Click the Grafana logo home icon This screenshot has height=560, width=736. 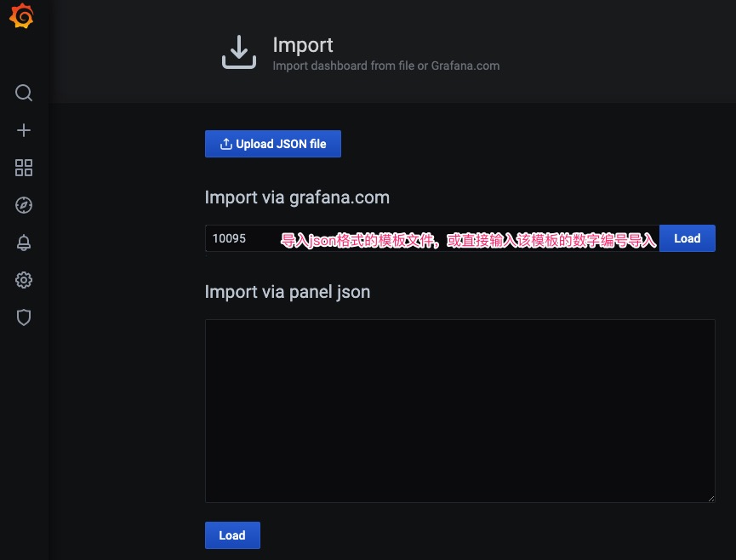[x=23, y=18]
